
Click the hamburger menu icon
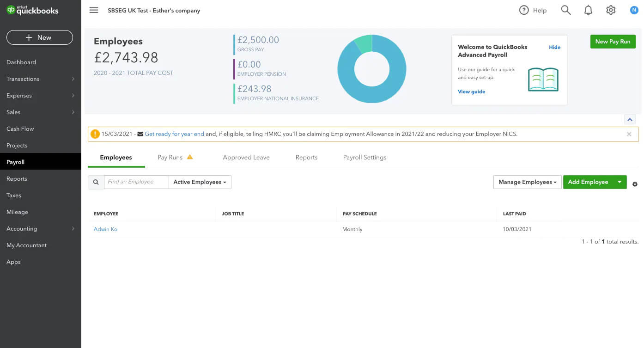[94, 10]
